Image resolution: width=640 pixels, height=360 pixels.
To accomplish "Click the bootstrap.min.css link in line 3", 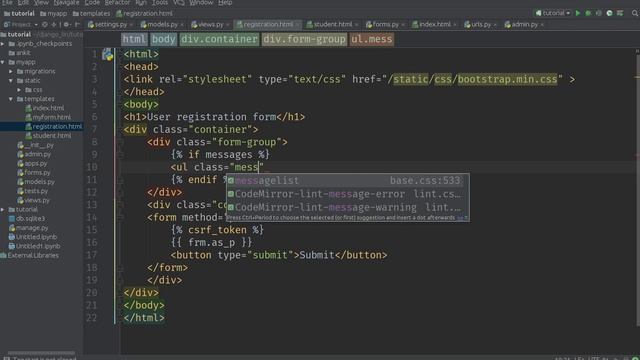I will click(x=507, y=79).
